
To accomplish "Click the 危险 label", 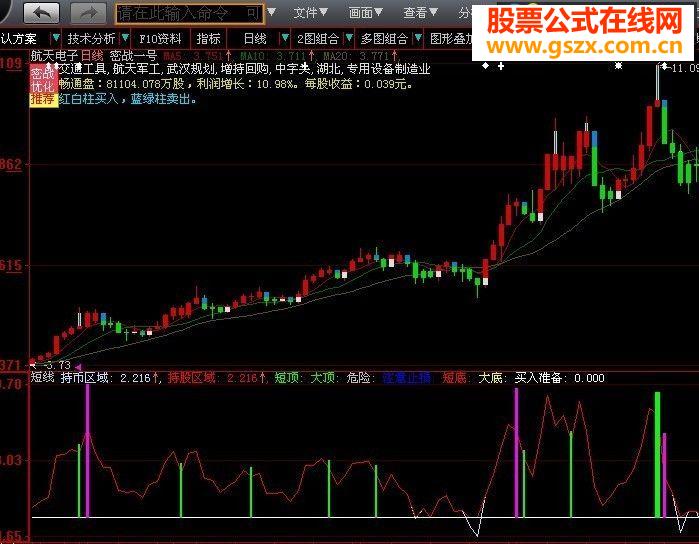I will click(360, 378).
